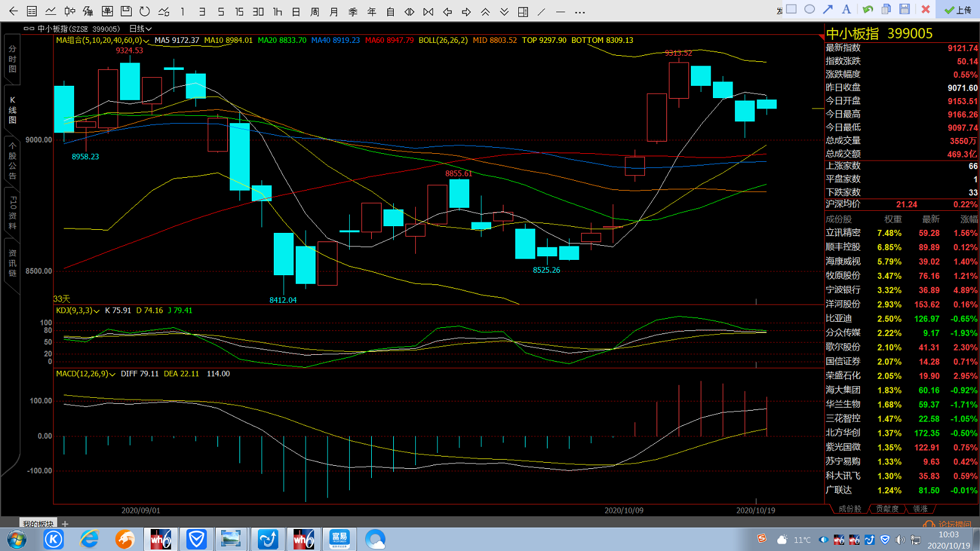The width and height of the screenshot is (980, 551).
Task: Switch chart to monthly (月) period
Action: pos(334,12)
